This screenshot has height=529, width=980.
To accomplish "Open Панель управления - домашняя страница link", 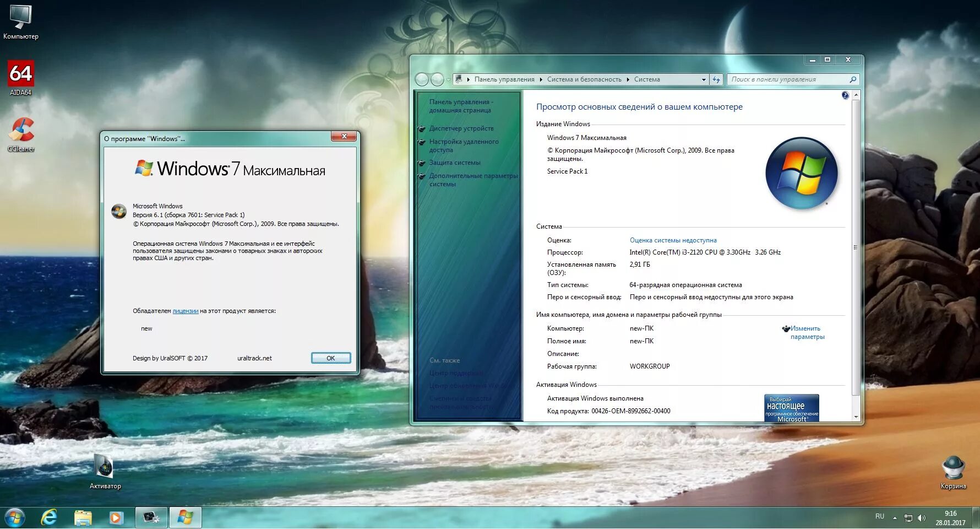I will 461,106.
